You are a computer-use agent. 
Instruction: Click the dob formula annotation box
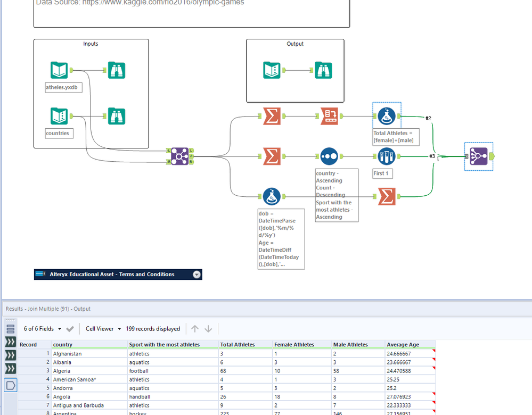(x=281, y=239)
